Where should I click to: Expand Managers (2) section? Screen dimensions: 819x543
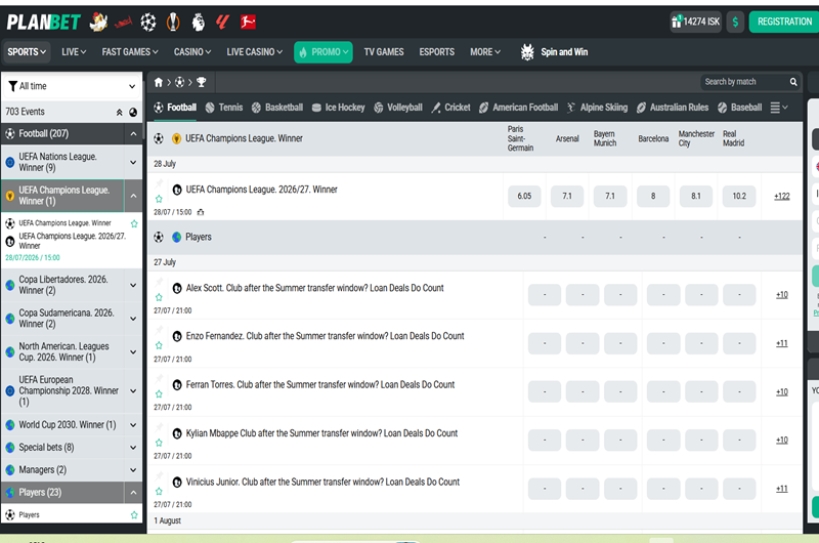(x=133, y=470)
